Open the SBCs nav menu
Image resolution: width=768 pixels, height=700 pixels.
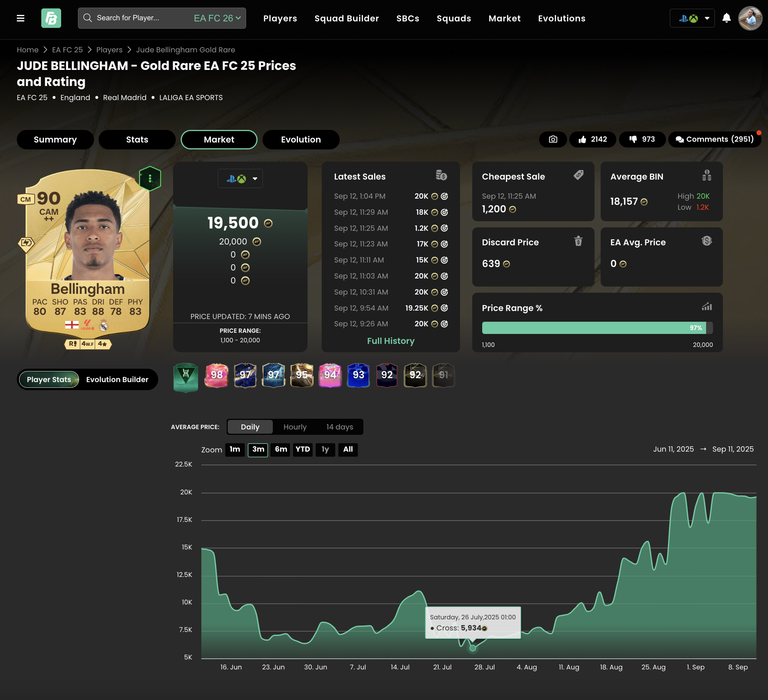pos(408,18)
